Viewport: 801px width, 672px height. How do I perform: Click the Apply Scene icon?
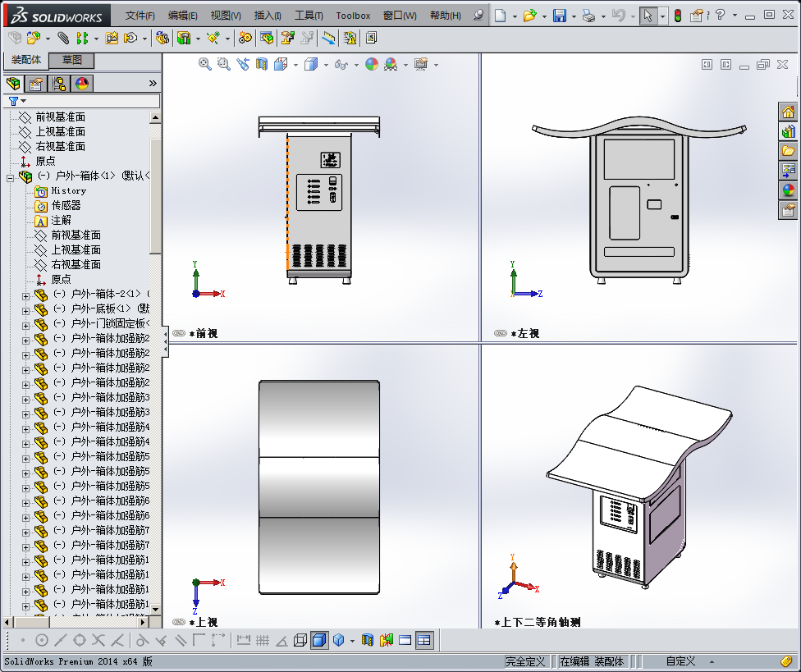tap(391, 64)
